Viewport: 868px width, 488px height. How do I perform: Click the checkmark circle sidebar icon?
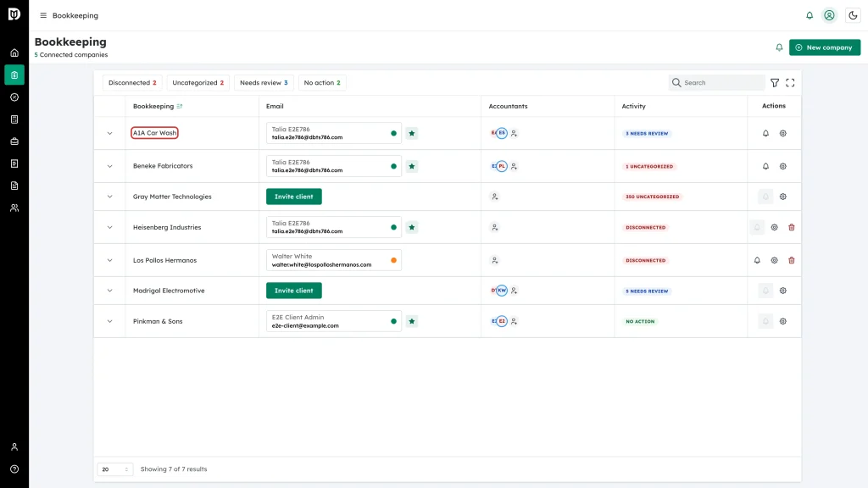coord(14,97)
